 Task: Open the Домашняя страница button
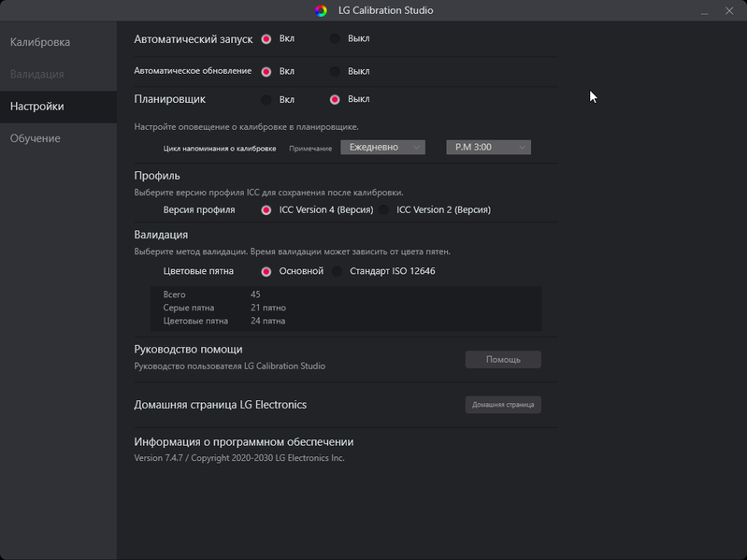(503, 405)
